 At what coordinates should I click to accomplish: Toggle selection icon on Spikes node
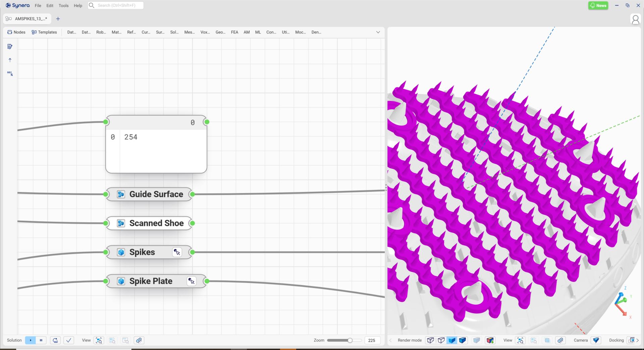(177, 252)
